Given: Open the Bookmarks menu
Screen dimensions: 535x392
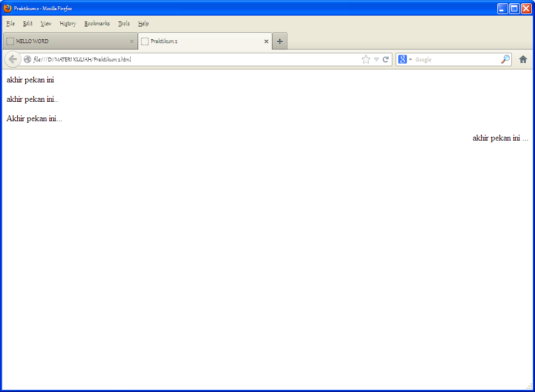Looking at the screenshot, I should 97,24.
